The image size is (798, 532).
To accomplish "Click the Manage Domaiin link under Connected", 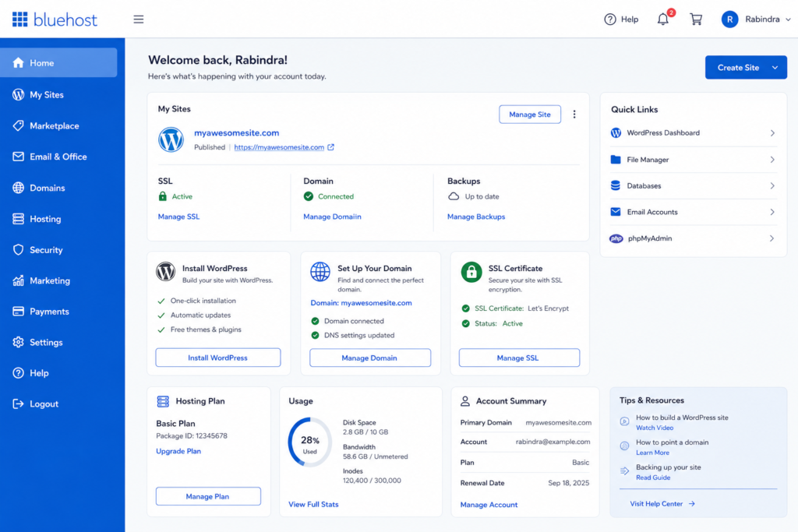I will click(332, 217).
